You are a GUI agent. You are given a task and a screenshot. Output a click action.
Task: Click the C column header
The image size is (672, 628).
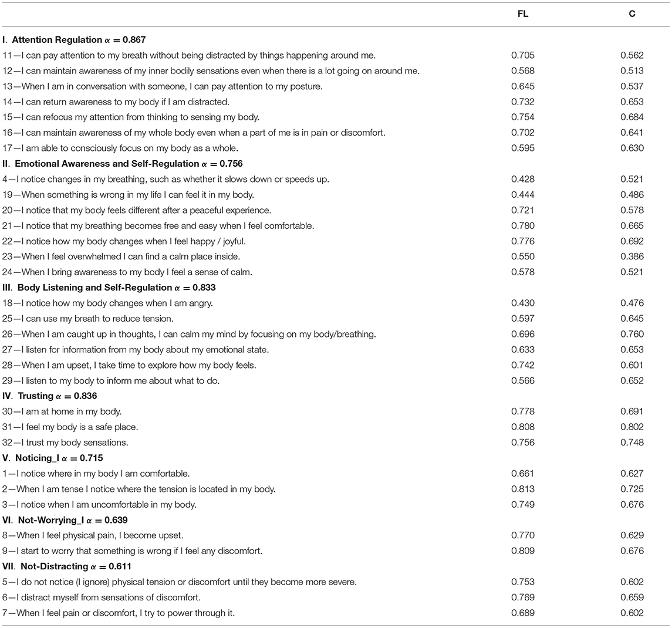point(632,13)
